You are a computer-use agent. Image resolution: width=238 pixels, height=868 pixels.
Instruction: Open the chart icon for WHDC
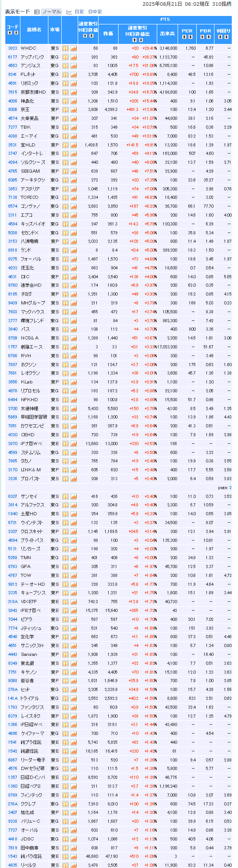coord(73,48)
